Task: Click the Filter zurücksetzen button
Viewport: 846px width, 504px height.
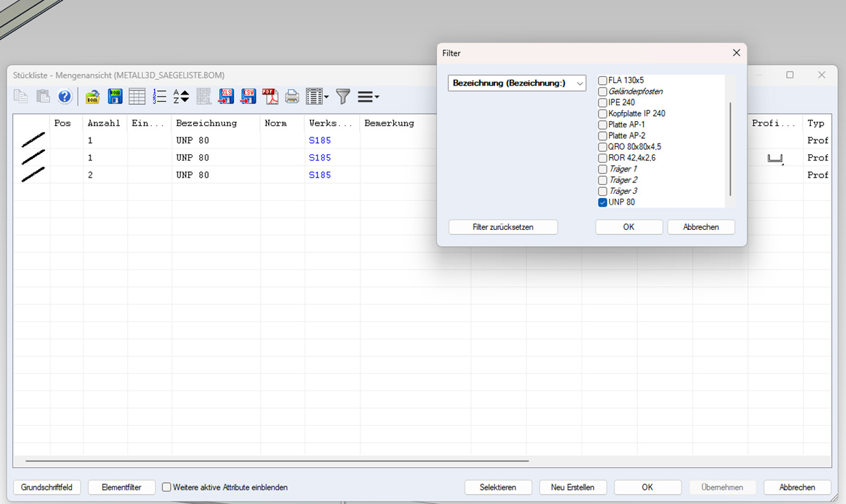Action: (x=503, y=227)
